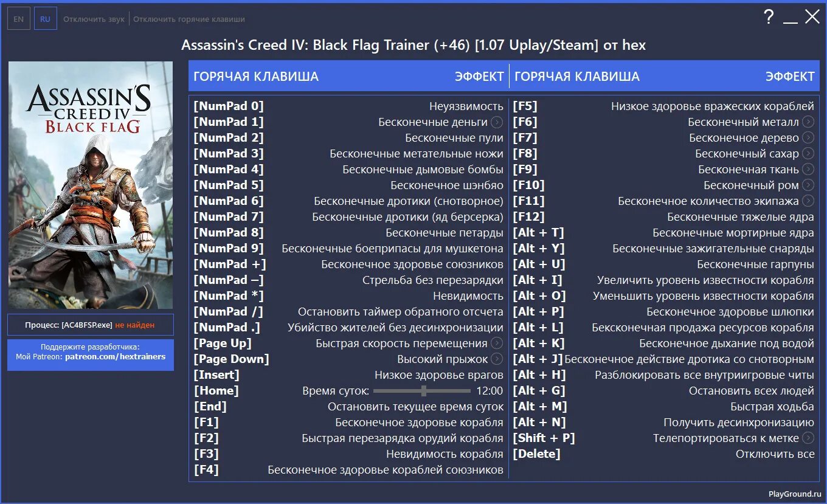This screenshot has width=827, height=504.
Task: Toggle Бесконечные метательные ножи cheat
Action: click(x=417, y=154)
